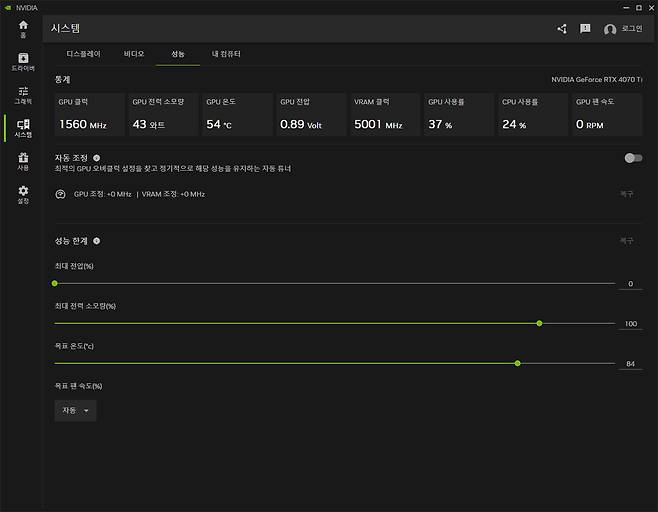Open the 사용 (Redeem) gift icon
This screenshot has width=658, height=512.
pos(23,161)
